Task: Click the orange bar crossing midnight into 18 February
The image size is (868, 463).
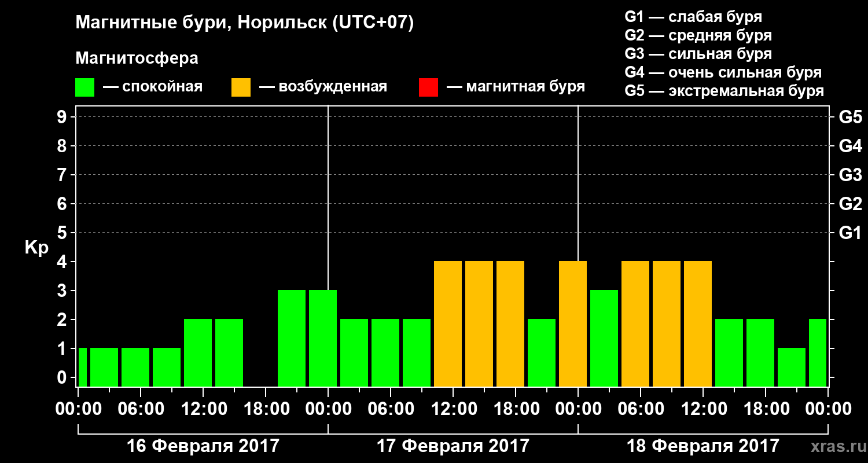Action: coord(573,324)
